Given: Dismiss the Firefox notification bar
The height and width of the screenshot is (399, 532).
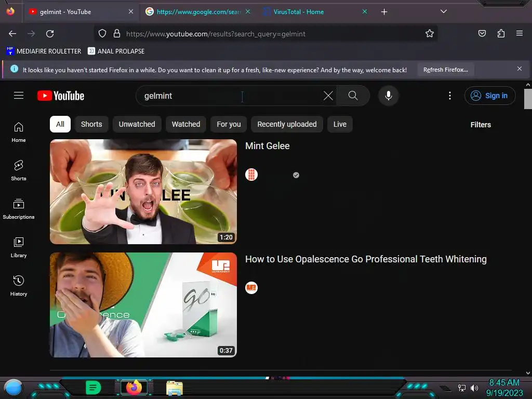Looking at the screenshot, I should click(x=520, y=69).
